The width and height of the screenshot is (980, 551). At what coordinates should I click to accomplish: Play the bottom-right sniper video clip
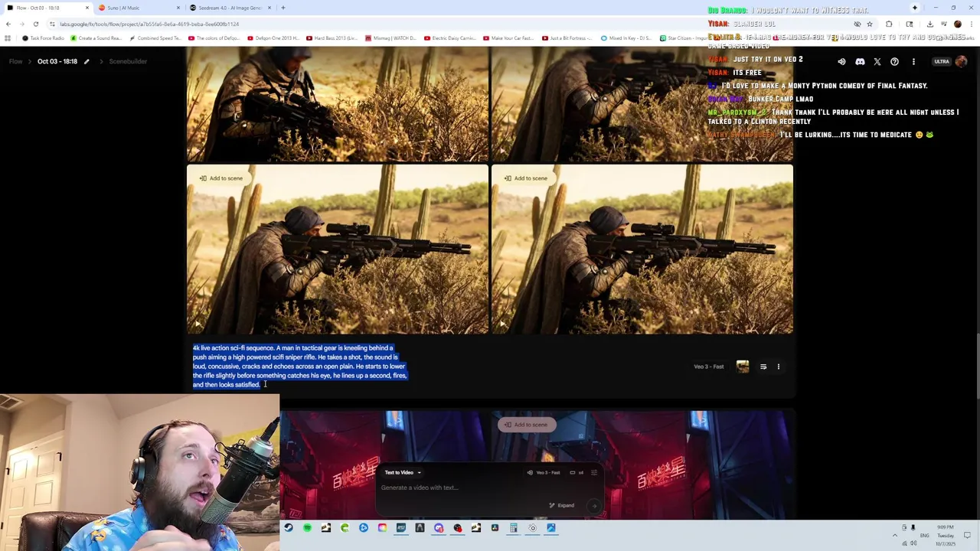[x=501, y=324]
